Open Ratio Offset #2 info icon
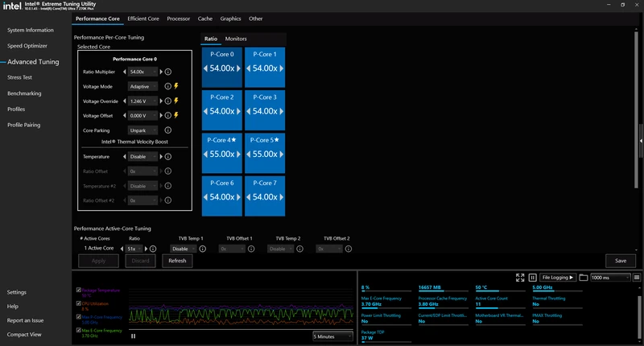The image size is (644, 346). [x=168, y=200]
